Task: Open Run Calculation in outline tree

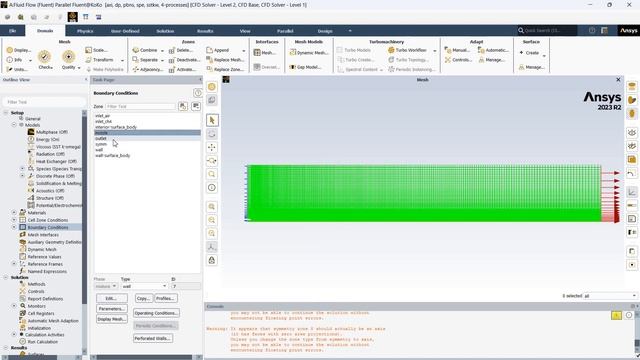Action: [x=42, y=342]
